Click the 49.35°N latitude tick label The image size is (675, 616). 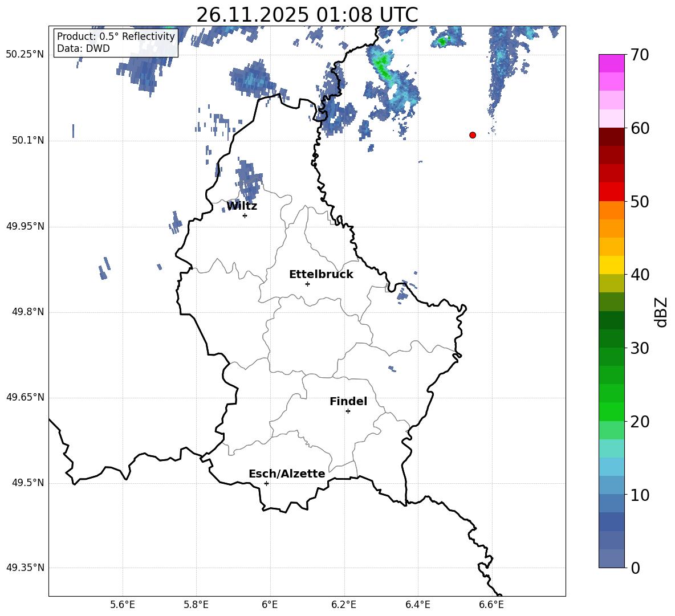click(x=25, y=568)
